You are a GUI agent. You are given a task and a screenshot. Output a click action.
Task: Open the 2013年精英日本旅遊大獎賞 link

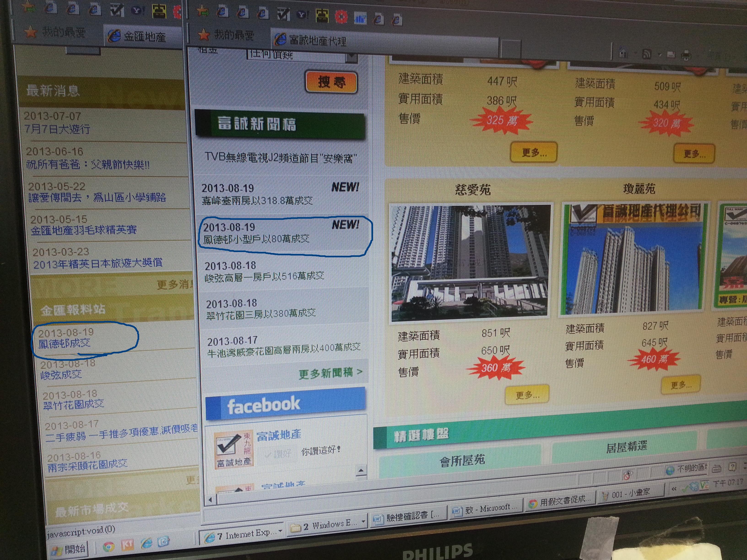[98, 263]
